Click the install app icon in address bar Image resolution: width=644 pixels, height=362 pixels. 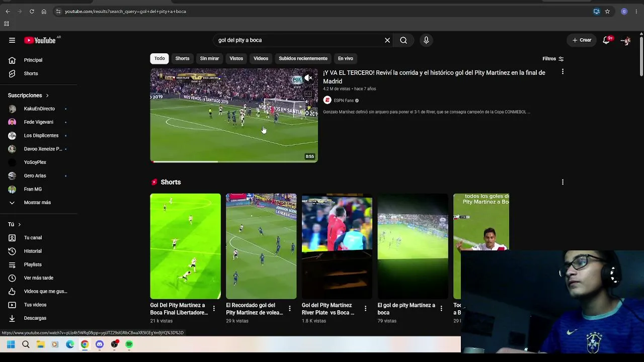pos(597,12)
